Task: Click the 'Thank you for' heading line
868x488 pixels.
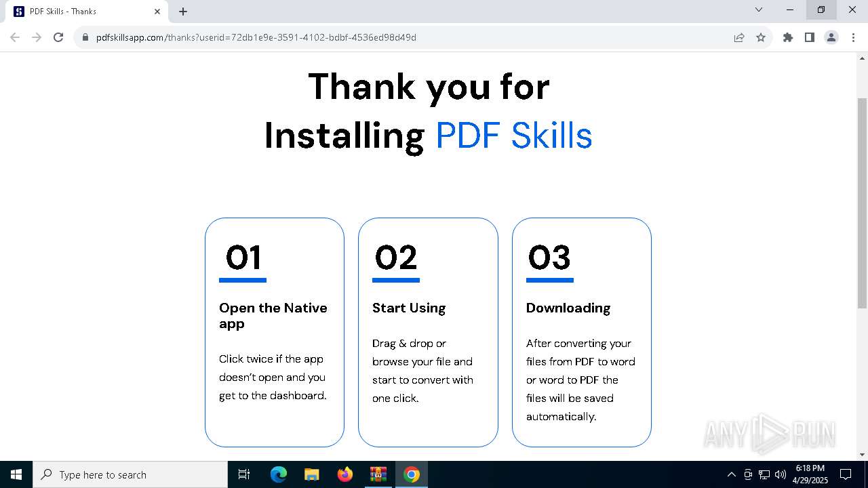Action: (x=429, y=87)
